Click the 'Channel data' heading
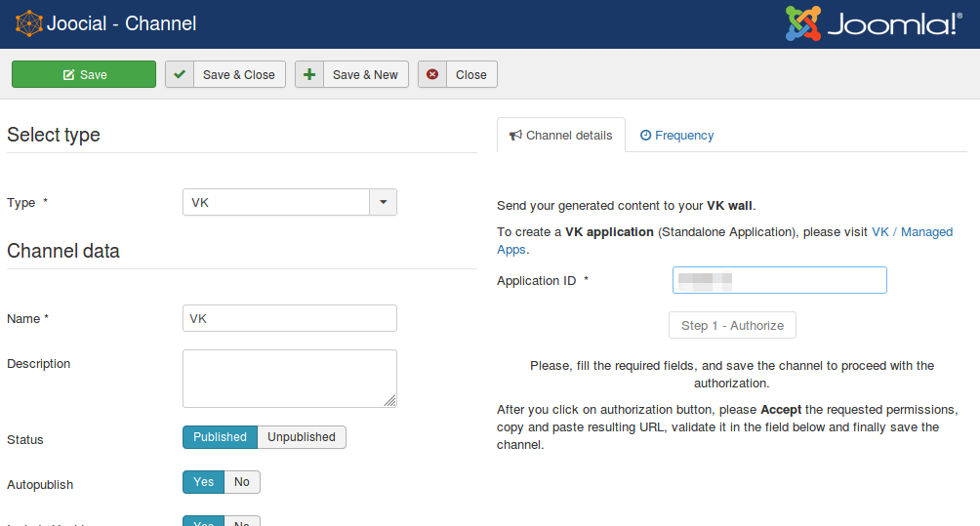 coord(63,251)
